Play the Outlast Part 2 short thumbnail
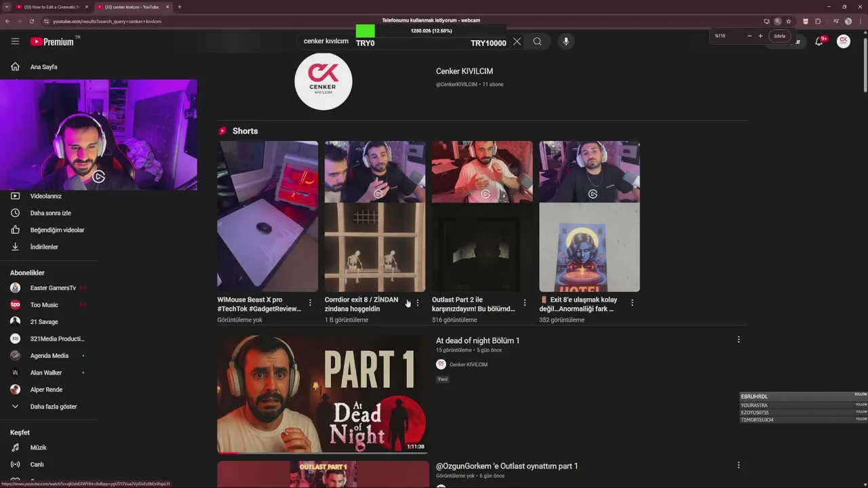The width and height of the screenshot is (868, 488). point(482,216)
